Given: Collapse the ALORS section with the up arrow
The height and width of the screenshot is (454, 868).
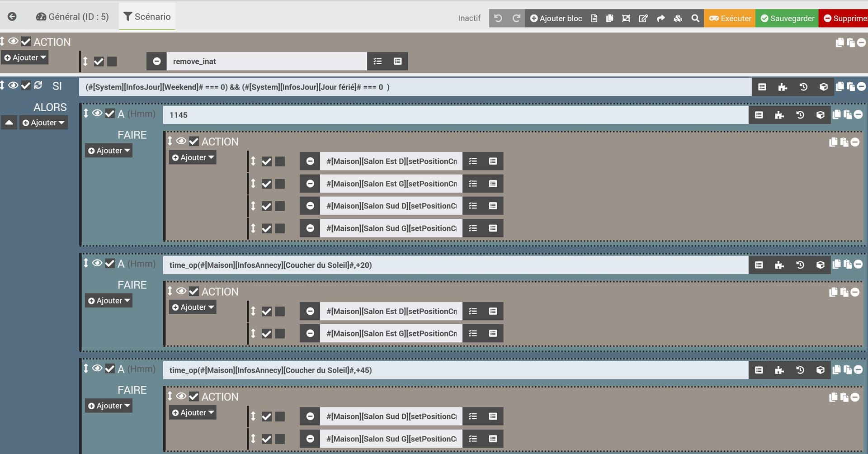Looking at the screenshot, I should tap(9, 123).
